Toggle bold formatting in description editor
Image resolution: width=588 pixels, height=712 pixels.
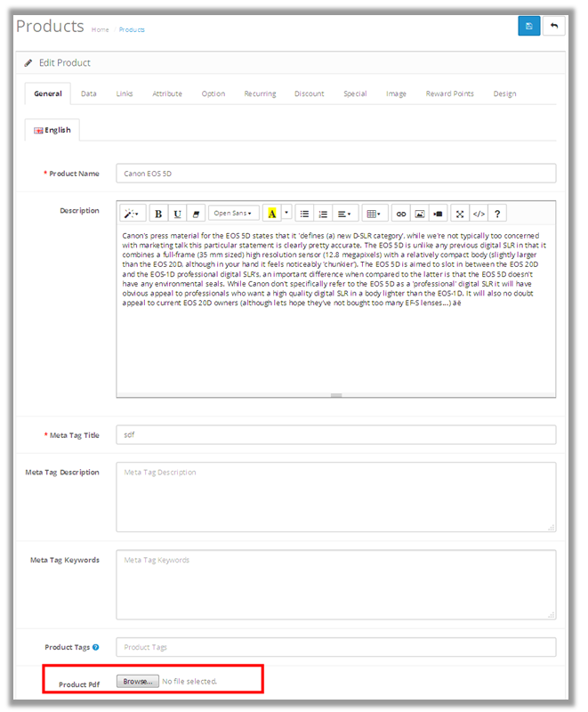[x=158, y=214]
